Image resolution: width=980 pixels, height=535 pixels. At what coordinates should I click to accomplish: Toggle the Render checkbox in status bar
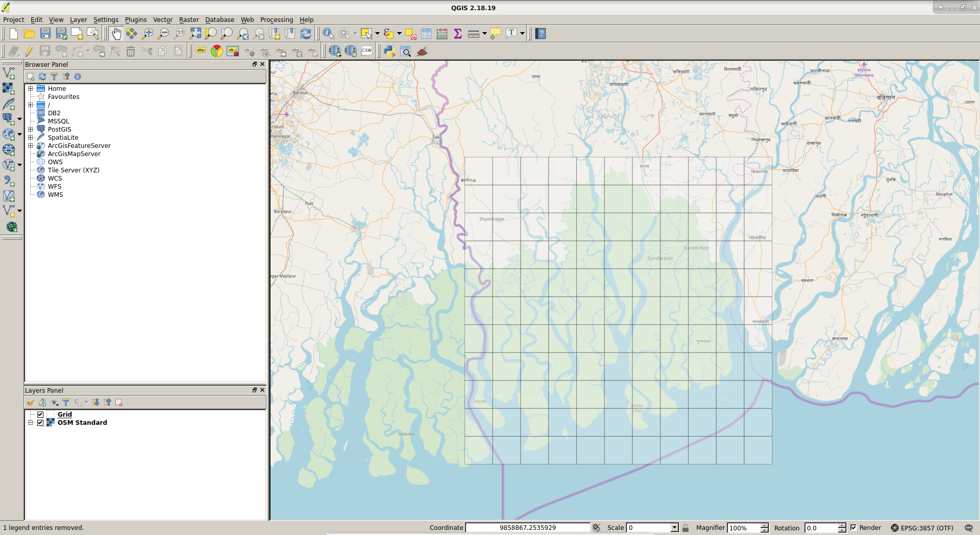point(853,528)
